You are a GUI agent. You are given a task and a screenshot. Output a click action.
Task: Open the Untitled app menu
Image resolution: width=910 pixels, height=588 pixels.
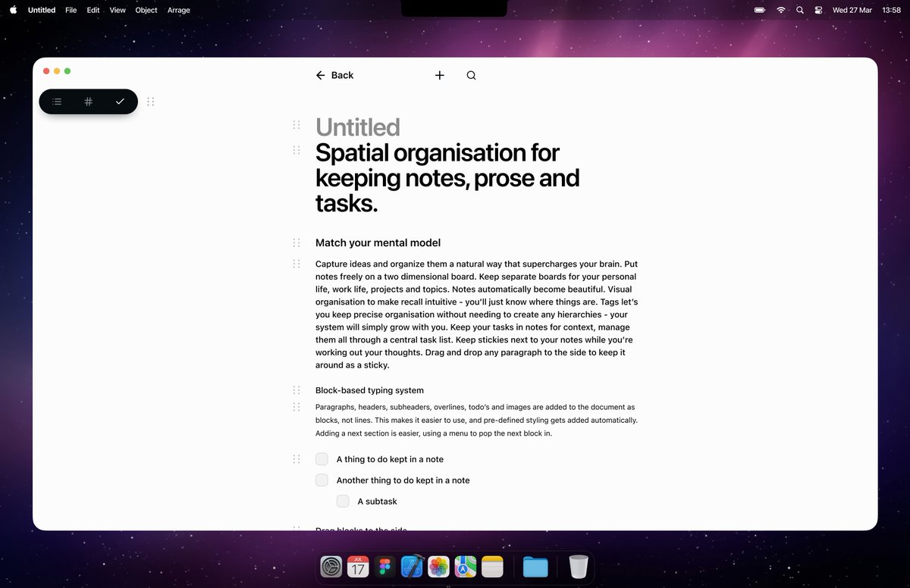(x=42, y=10)
